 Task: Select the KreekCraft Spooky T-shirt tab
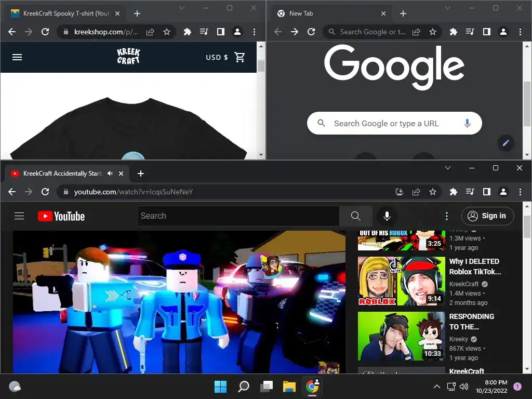tap(65, 14)
